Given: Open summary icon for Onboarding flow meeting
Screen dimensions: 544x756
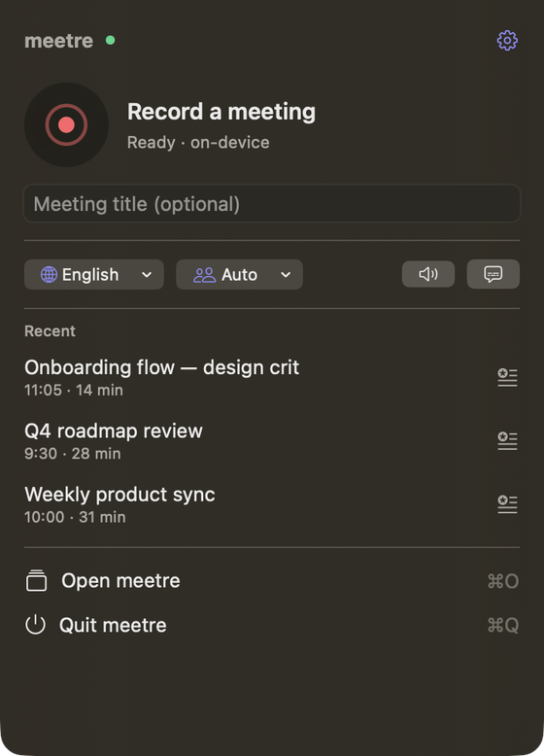Looking at the screenshot, I should click(x=507, y=377).
